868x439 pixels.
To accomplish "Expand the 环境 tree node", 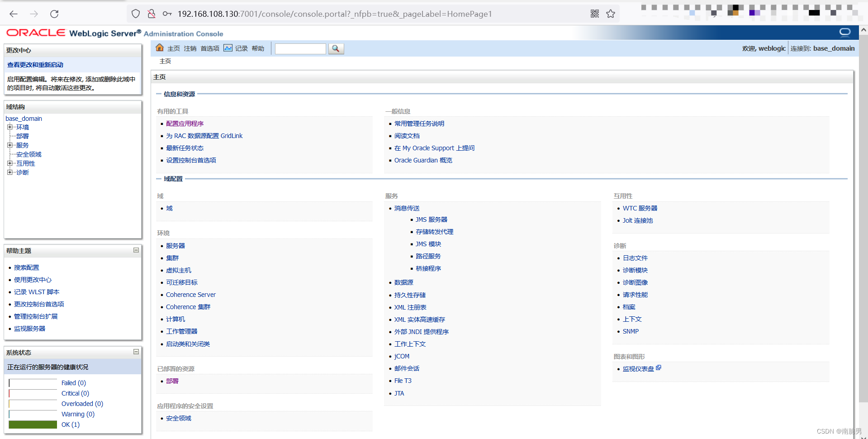I will pos(10,127).
